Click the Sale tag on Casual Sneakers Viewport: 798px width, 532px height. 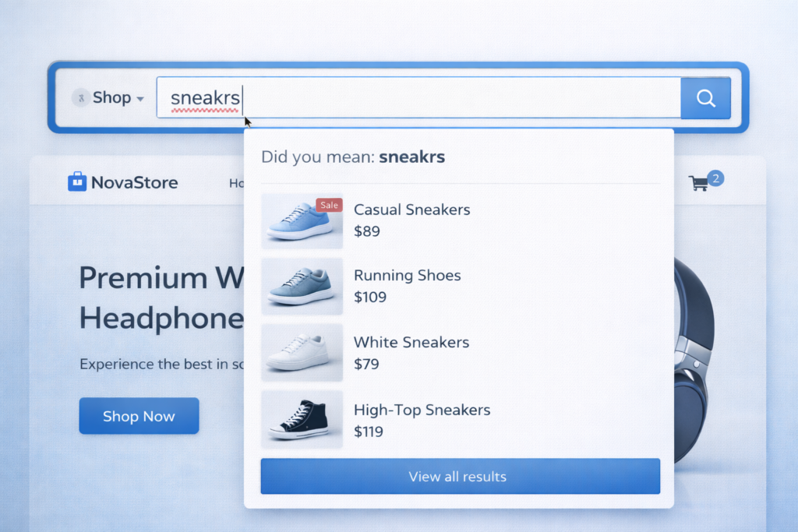click(x=330, y=205)
